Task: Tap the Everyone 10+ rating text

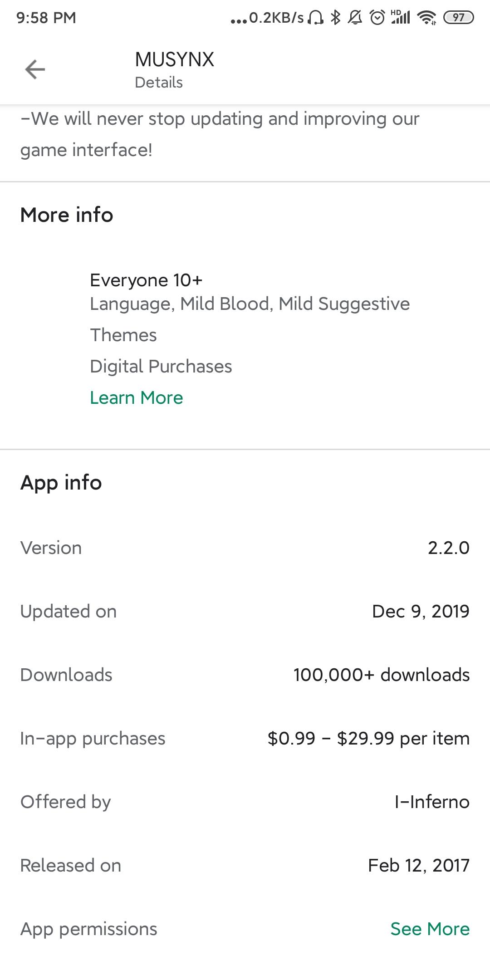Action: click(x=146, y=280)
